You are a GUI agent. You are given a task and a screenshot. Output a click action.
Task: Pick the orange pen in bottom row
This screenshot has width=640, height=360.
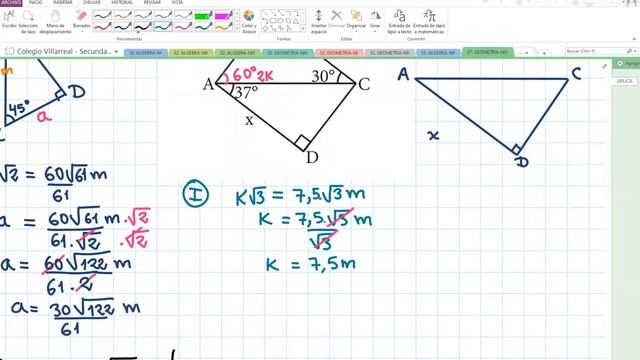coord(224,27)
